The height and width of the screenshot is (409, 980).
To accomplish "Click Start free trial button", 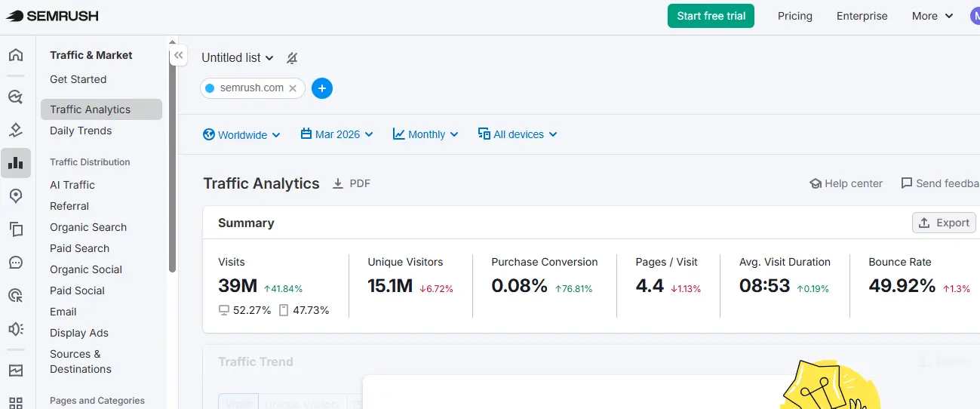I will (x=711, y=16).
